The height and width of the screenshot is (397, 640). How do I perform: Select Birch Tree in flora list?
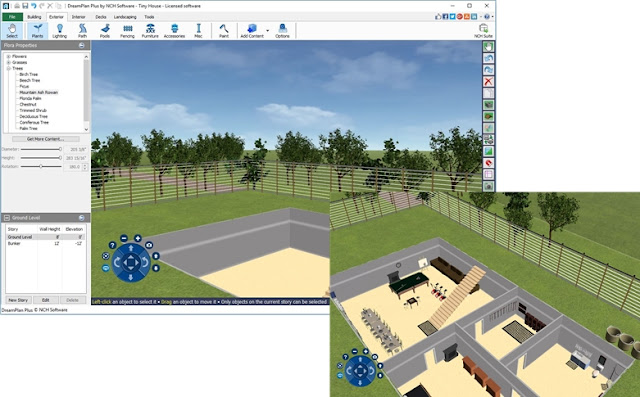[29, 74]
